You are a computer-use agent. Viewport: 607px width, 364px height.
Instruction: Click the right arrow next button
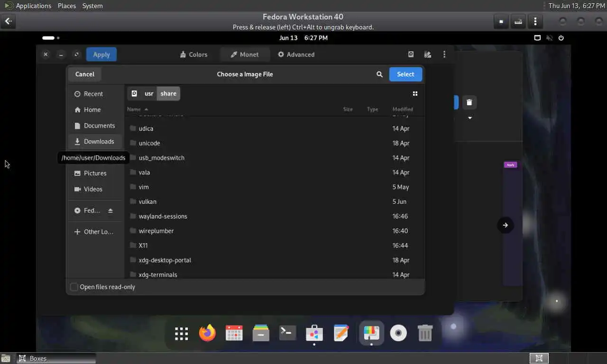point(505,225)
